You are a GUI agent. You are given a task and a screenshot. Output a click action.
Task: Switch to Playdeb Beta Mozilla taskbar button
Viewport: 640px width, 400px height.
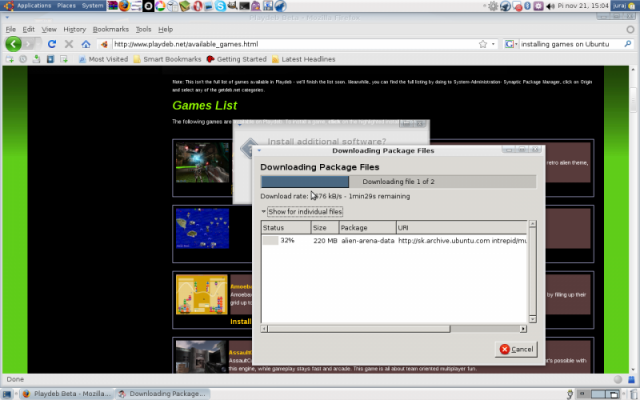click(67, 394)
